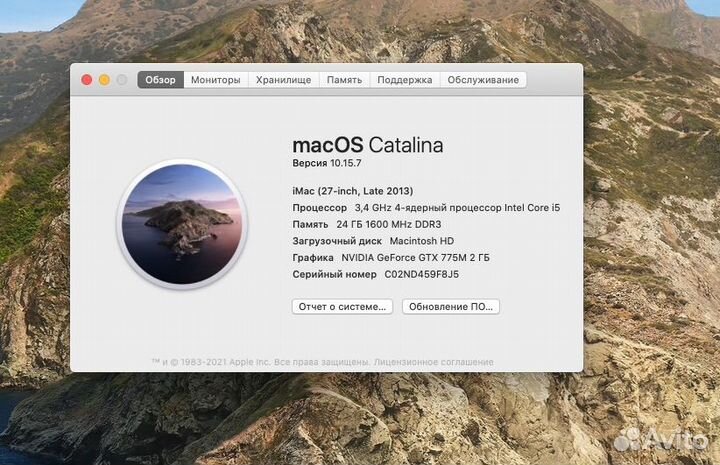Minimize window with the yellow button
The height and width of the screenshot is (465, 720).
[x=104, y=80]
